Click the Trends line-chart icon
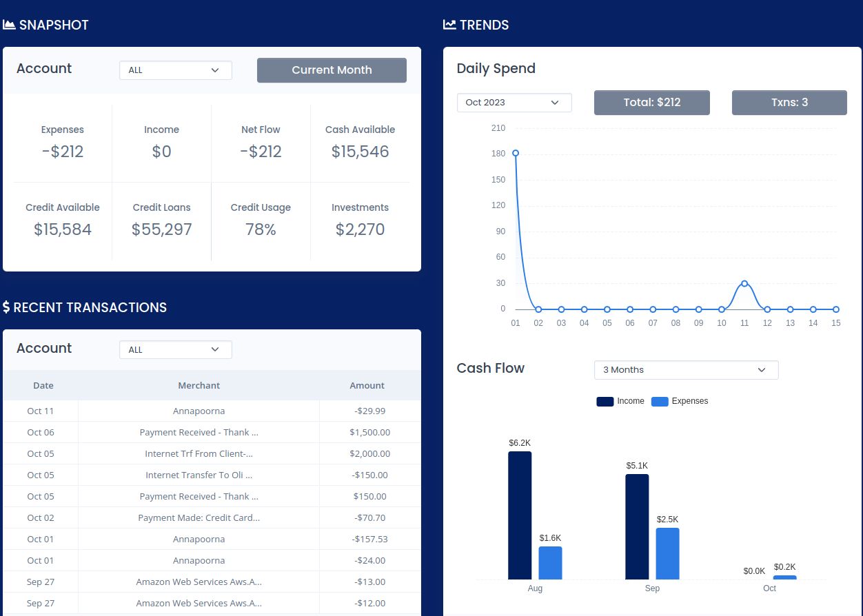Image resolution: width=863 pixels, height=616 pixels. 449,25
